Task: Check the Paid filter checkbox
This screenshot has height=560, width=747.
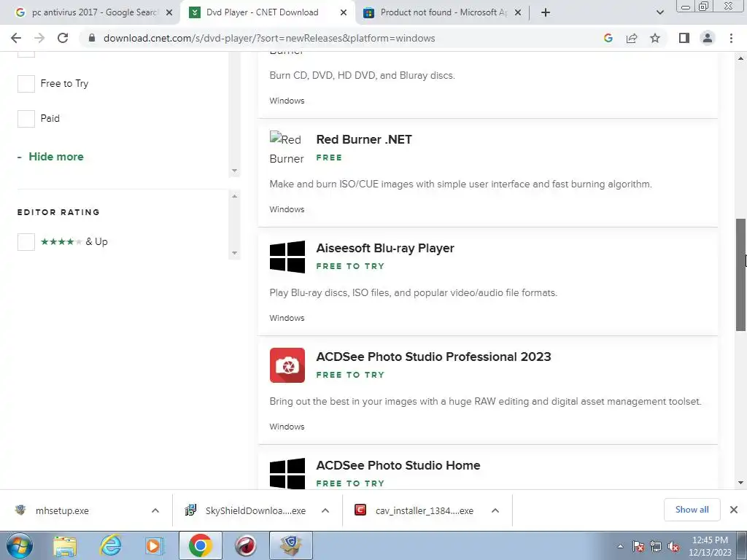Action: pyautogui.click(x=26, y=119)
